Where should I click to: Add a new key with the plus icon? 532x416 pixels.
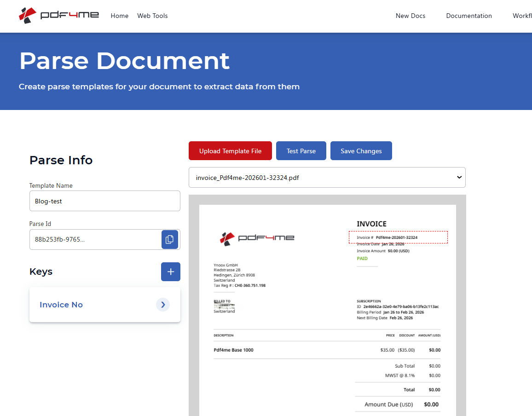pos(170,272)
